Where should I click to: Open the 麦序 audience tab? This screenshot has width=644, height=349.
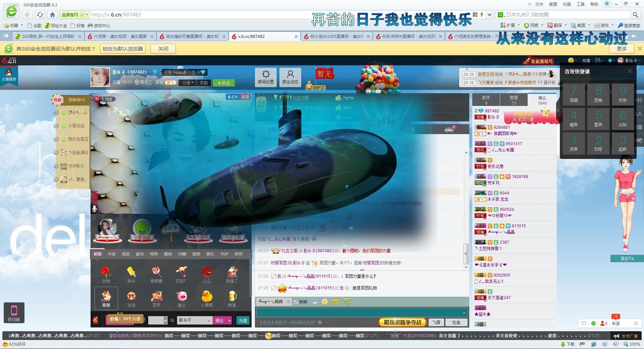point(486,100)
